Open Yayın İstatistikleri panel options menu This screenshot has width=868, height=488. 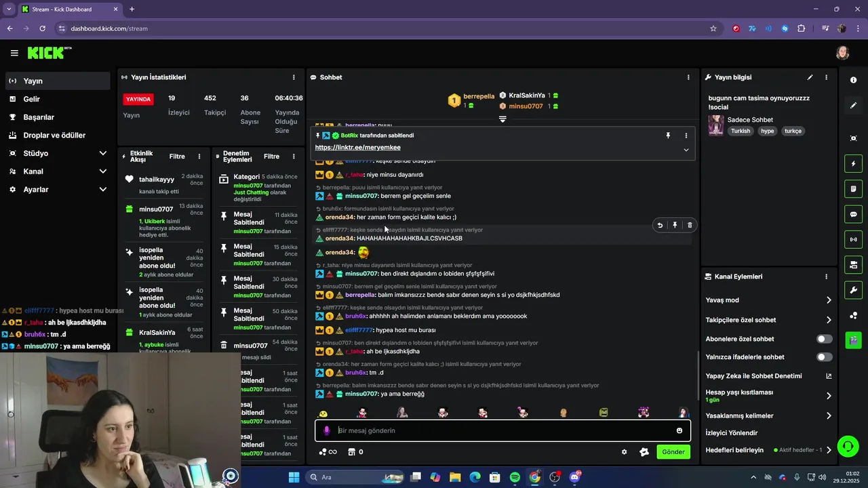click(x=294, y=77)
